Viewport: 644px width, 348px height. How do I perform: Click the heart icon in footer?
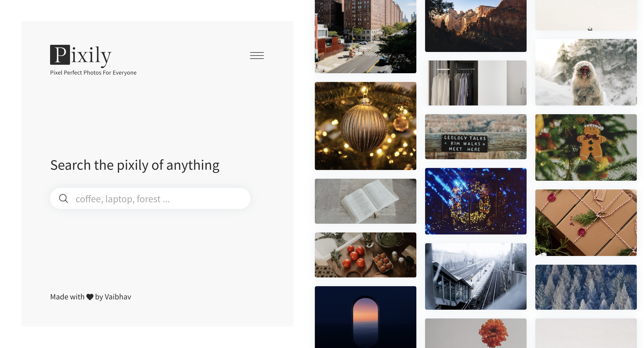click(90, 297)
